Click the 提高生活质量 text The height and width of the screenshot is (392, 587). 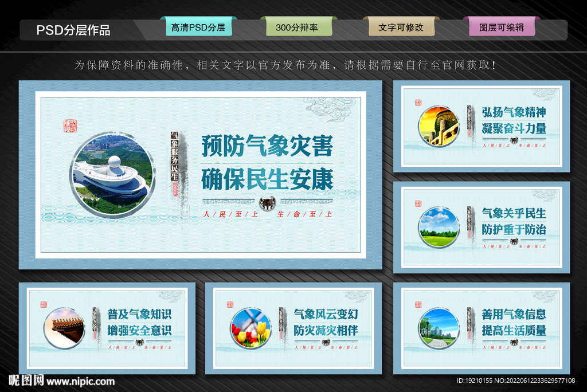[514, 331]
